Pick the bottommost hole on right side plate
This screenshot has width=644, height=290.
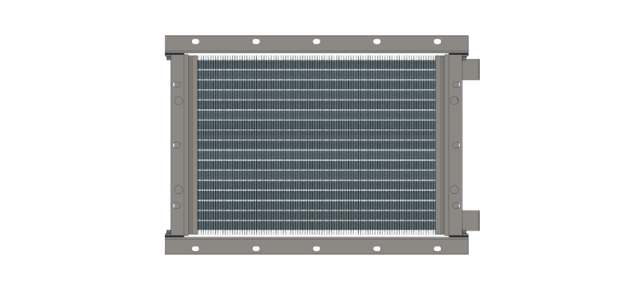455,205
